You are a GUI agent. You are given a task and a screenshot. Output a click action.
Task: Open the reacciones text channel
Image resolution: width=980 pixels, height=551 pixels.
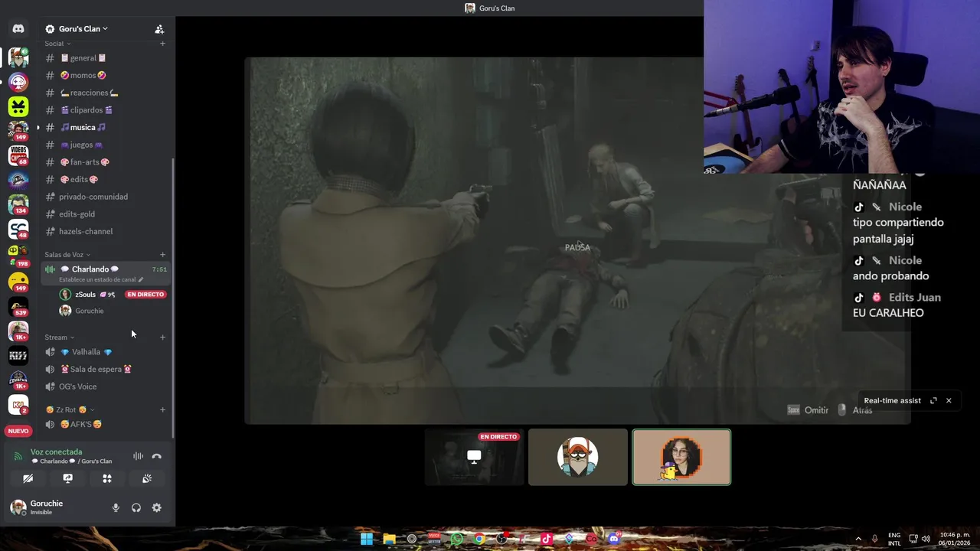[106, 93]
